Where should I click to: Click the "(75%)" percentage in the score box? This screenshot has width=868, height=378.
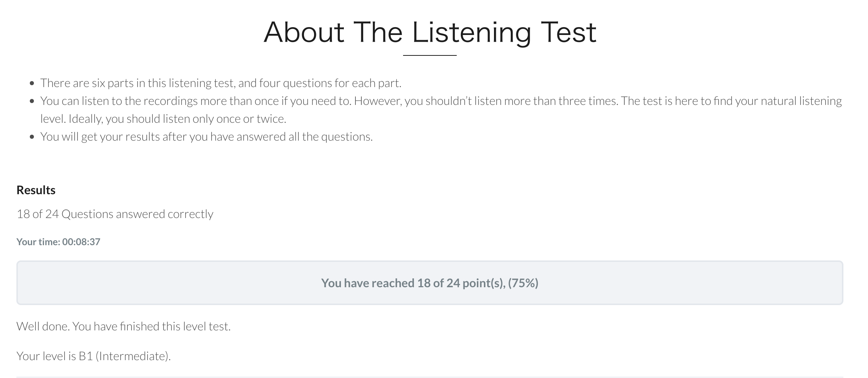pyautogui.click(x=523, y=283)
